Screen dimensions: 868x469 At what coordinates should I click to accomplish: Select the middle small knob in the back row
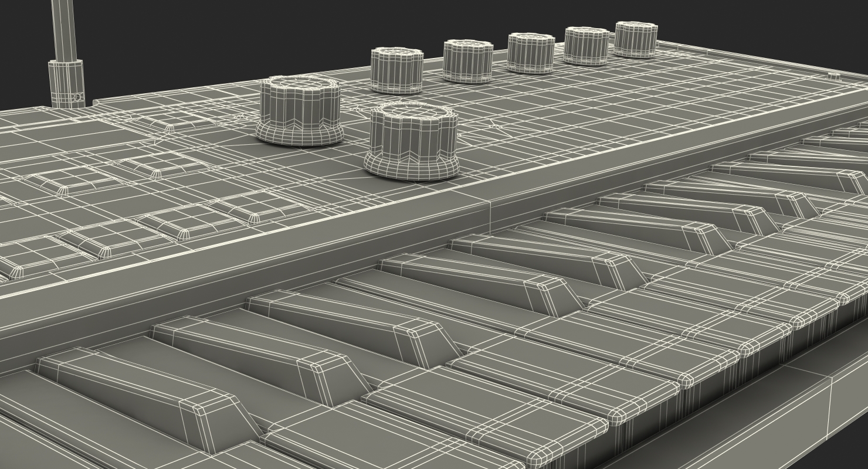click(531, 53)
